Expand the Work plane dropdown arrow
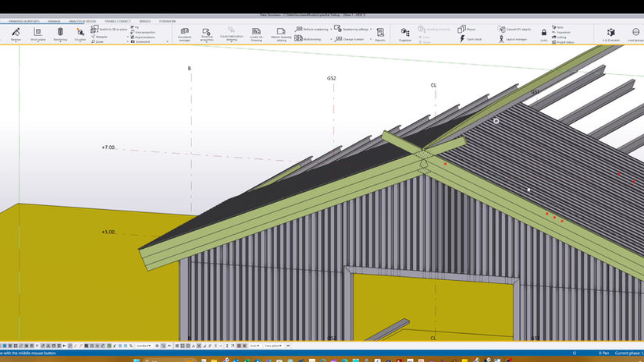 pos(37,42)
